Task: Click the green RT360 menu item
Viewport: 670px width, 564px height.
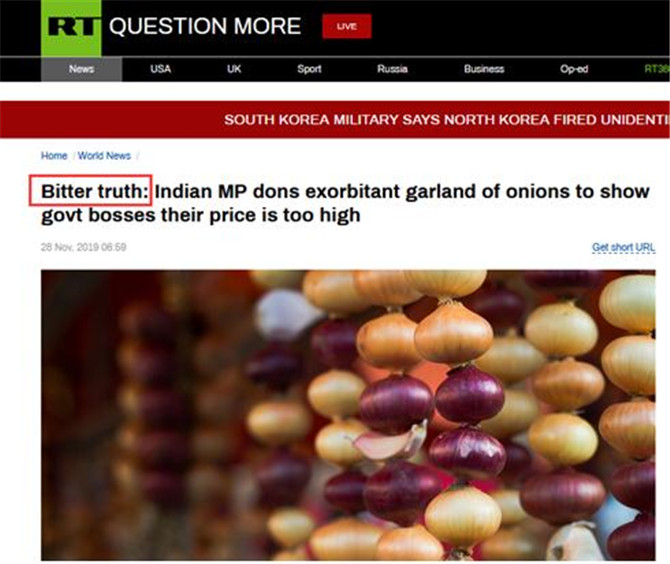Action: pyautogui.click(x=657, y=69)
